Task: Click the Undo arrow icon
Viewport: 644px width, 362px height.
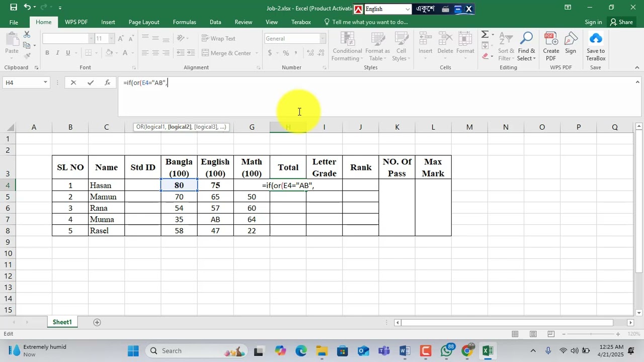Action: pos(27,8)
